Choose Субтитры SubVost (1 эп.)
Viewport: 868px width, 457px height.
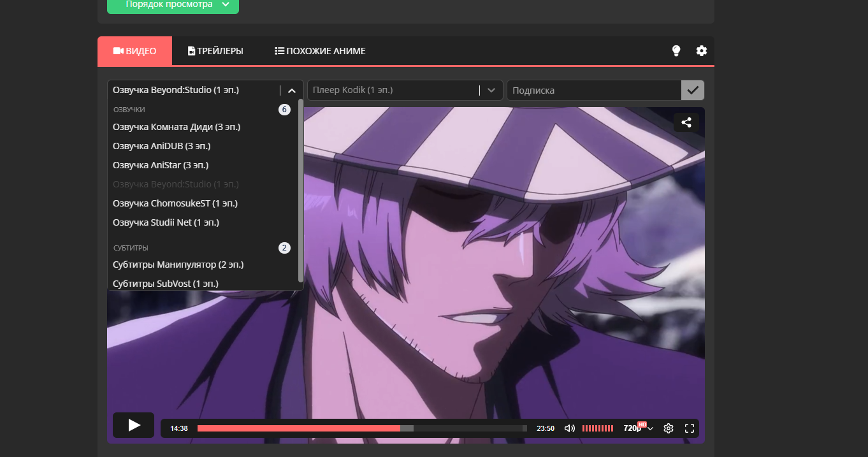point(203,283)
